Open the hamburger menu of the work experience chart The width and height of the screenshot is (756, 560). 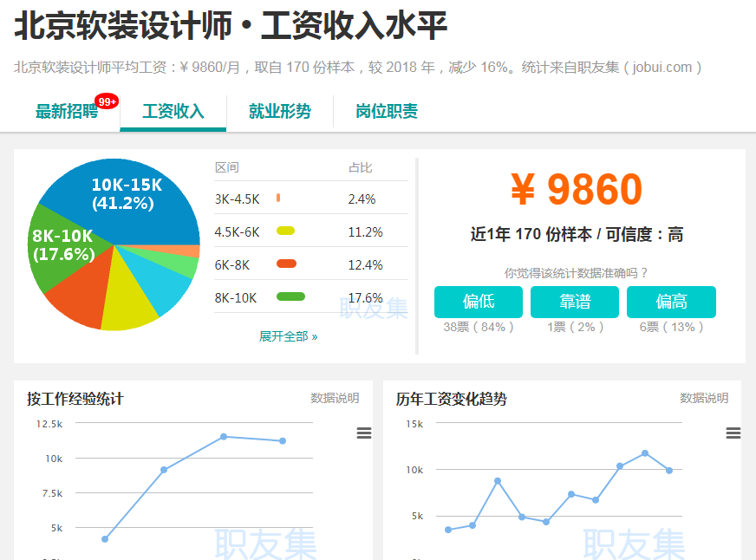pos(364,433)
